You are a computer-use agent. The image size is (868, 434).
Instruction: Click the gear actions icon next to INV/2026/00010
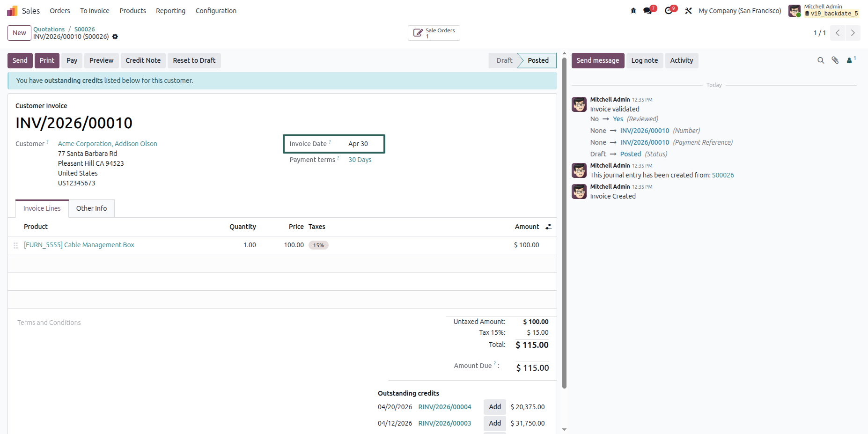(x=115, y=37)
